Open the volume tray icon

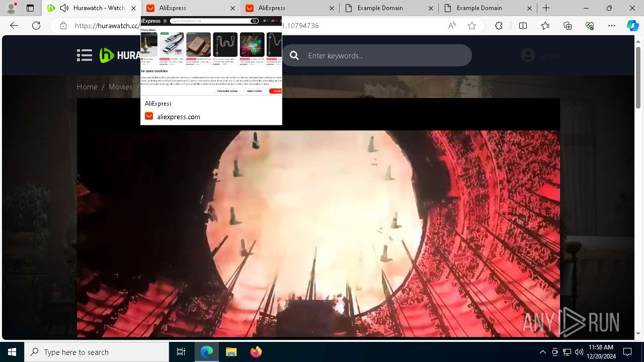(579, 352)
